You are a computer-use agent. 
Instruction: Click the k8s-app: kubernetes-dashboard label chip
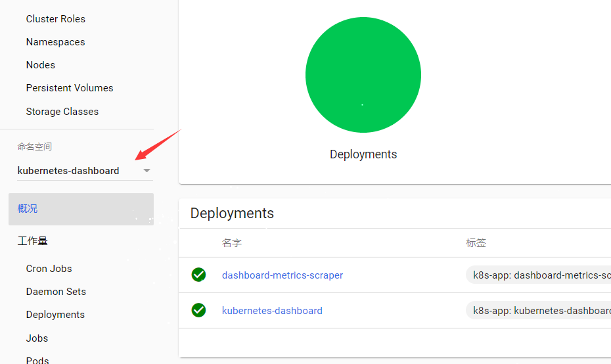click(539, 311)
